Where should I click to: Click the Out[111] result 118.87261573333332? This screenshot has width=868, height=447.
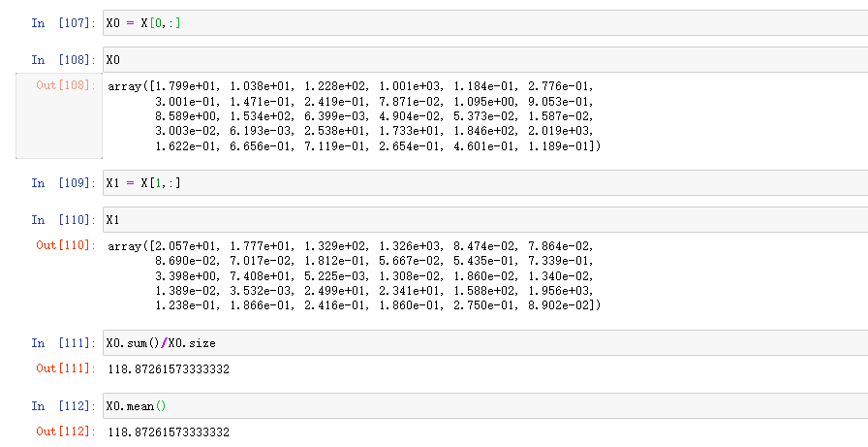(170, 369)
